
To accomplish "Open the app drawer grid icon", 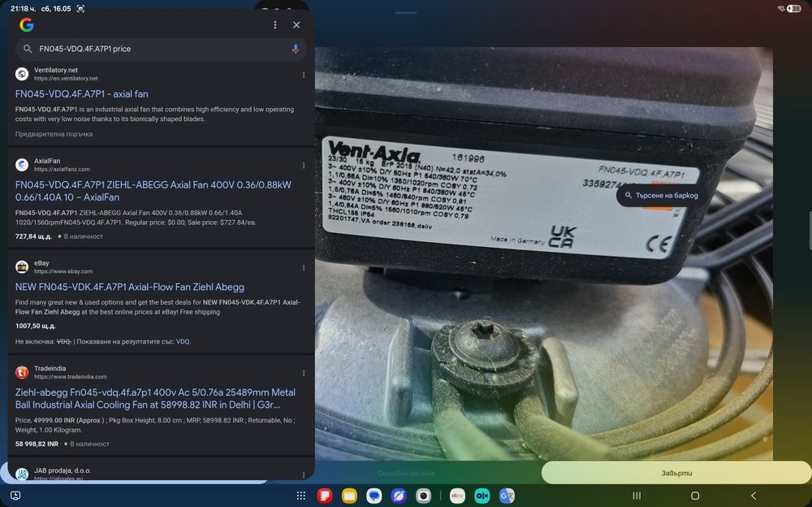I will point(301,496).
